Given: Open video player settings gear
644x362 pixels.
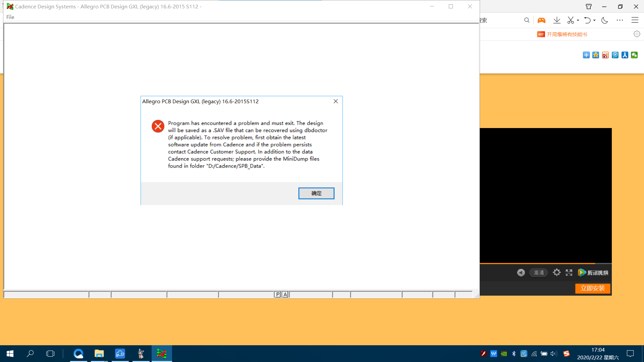Looking at the screenshot, I should (557, 273).
